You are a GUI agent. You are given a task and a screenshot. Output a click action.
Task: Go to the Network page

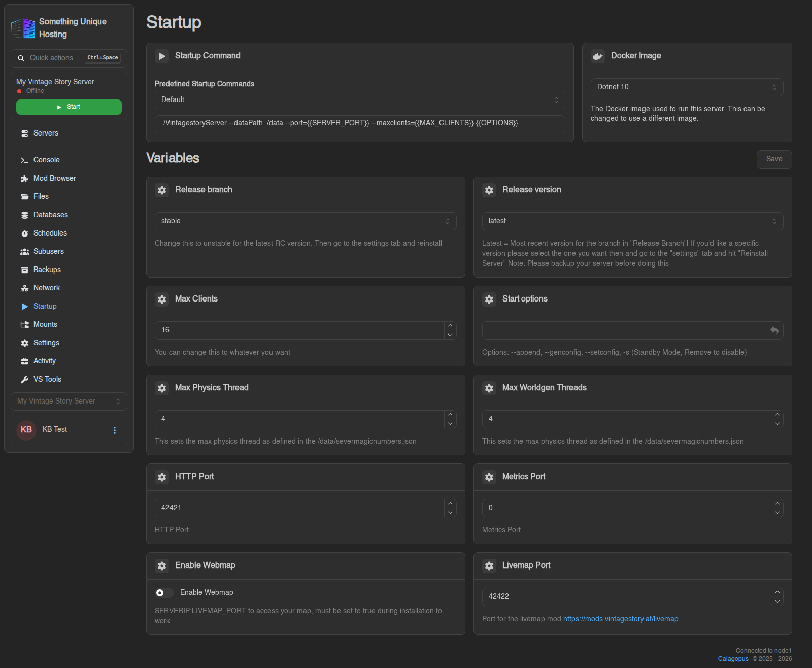click(69, 288)
